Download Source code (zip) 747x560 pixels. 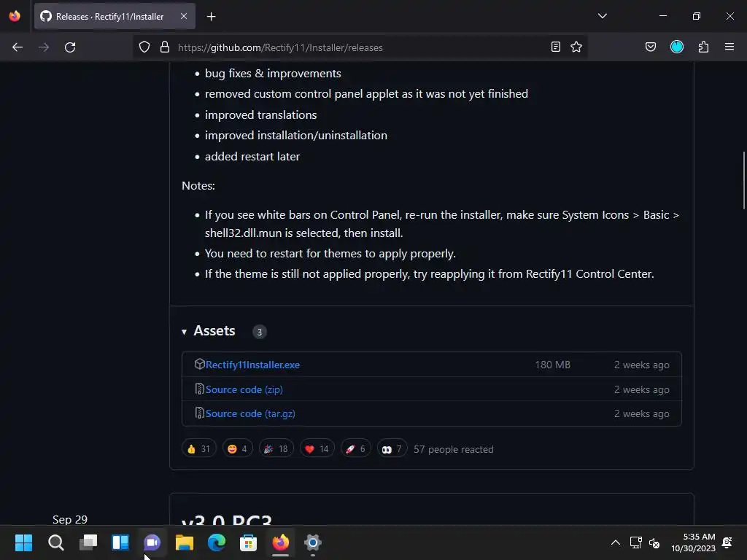click(244, 389)
